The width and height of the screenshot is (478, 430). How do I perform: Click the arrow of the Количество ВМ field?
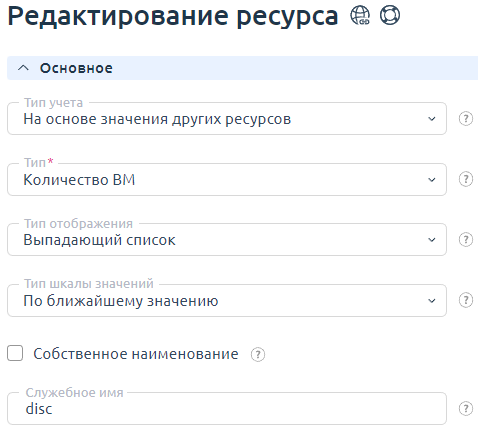click(x=432, y=180)
